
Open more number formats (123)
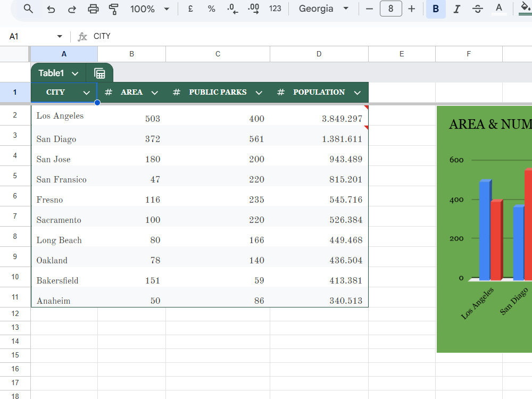[x=275, y=9]
